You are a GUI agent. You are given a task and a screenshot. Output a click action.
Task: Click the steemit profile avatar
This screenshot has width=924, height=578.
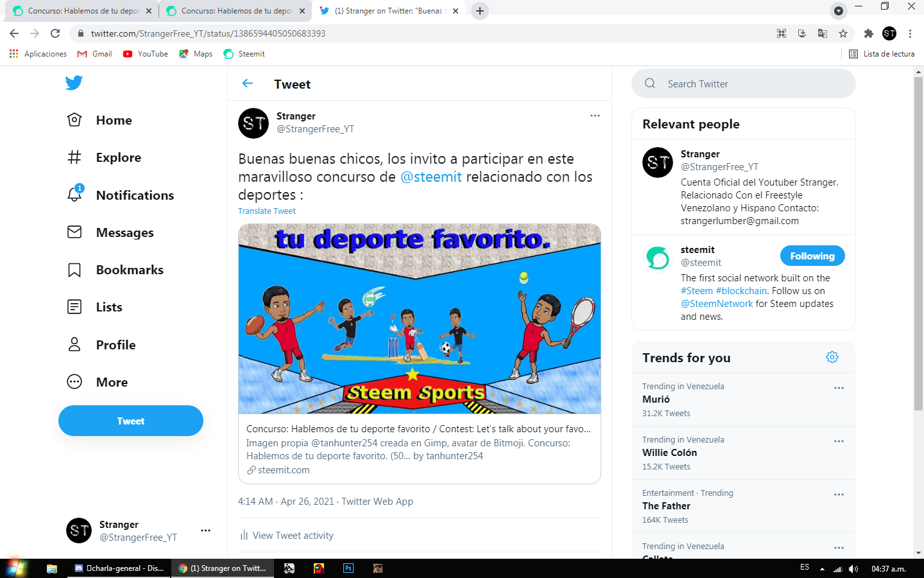tap(658, 258)
